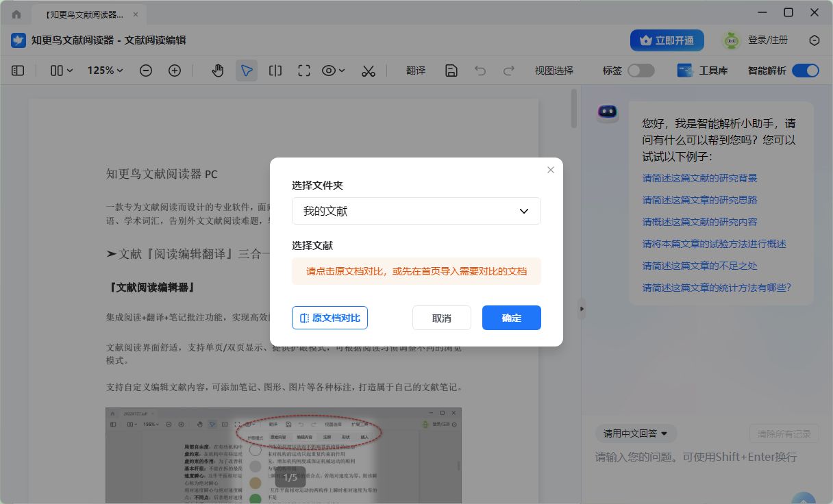This screenshot has width=833, height=504.
Task: Select the scissors screenshot tool
Action: (369, 71)
